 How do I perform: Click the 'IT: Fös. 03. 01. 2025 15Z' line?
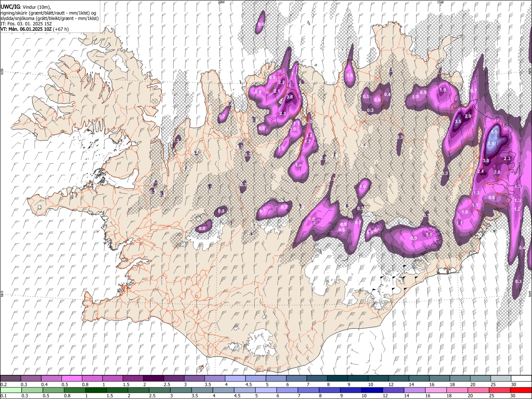click(26, 24)
